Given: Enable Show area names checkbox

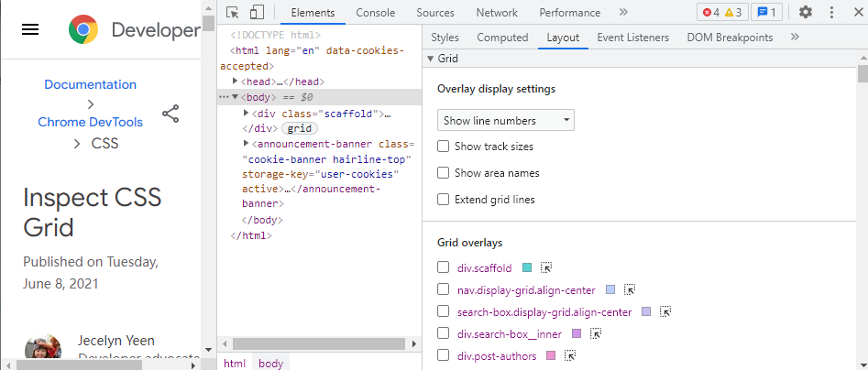Looking at the screenshot, I should pos(444,173).
